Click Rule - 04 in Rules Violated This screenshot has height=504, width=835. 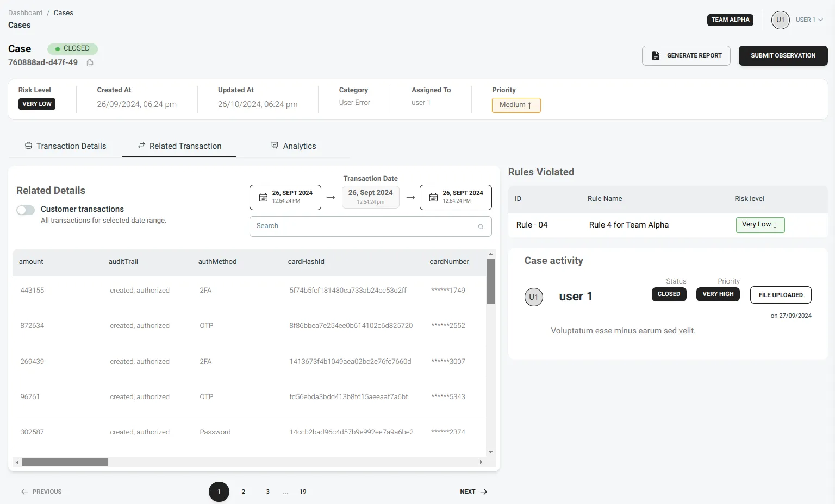click(x=532, y=225)
